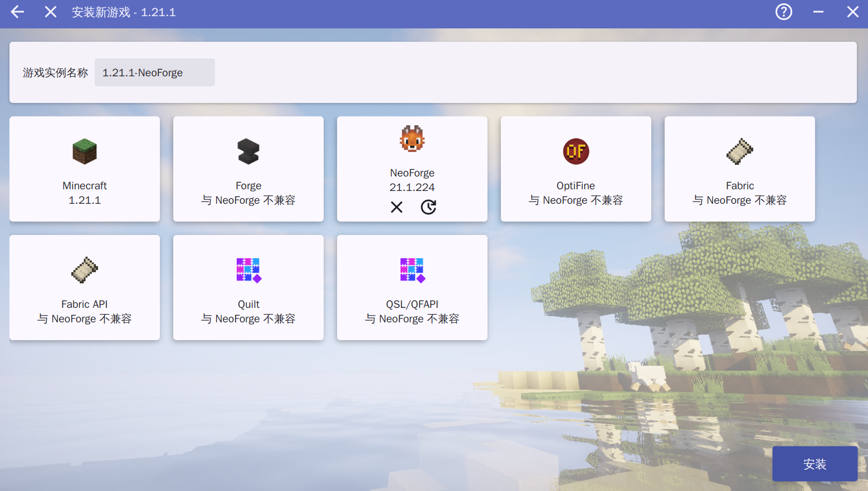Click the QSL/QFAPI patchwork icon

(x=412, y=270)
